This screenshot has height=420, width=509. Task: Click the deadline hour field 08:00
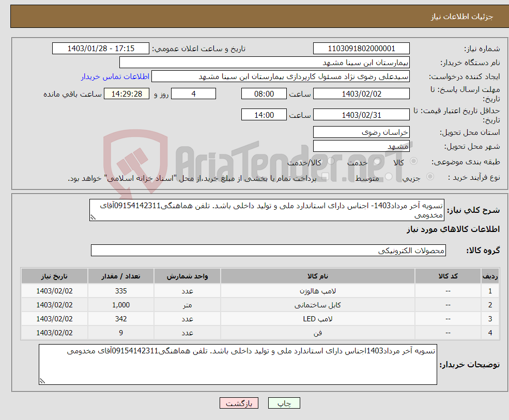264,94
